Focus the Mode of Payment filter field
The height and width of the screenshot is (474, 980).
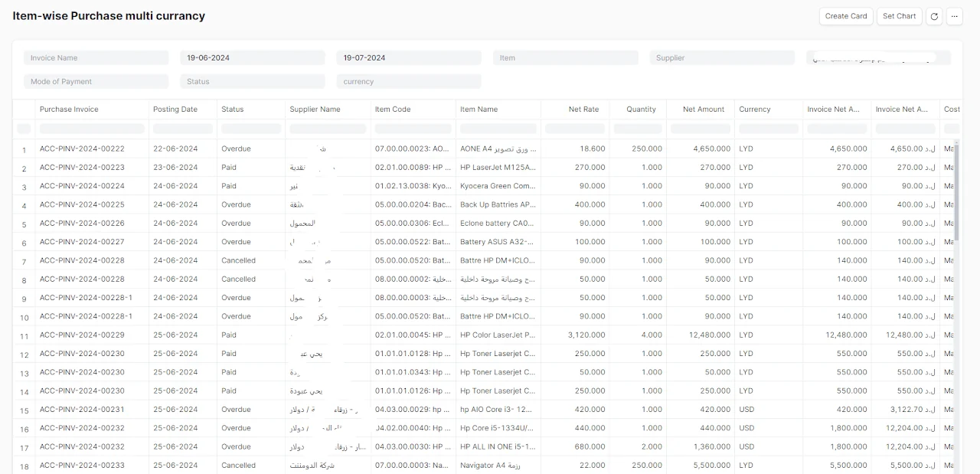[96, 81]
